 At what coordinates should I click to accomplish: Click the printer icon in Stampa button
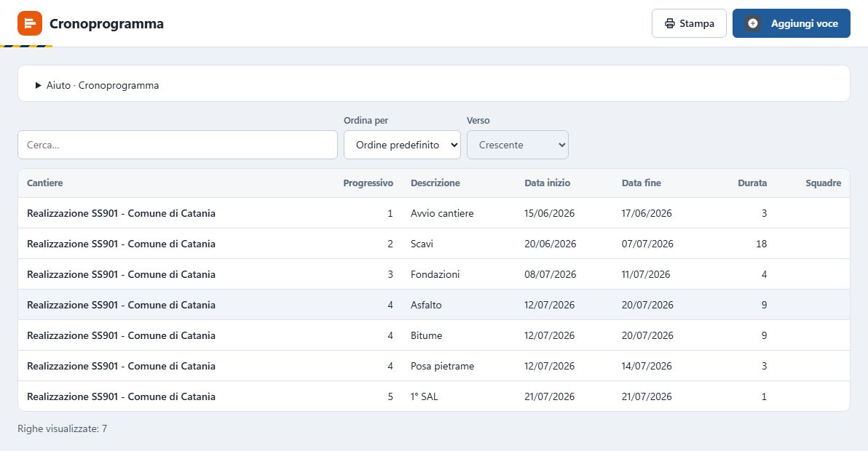(x=670, y=23)
